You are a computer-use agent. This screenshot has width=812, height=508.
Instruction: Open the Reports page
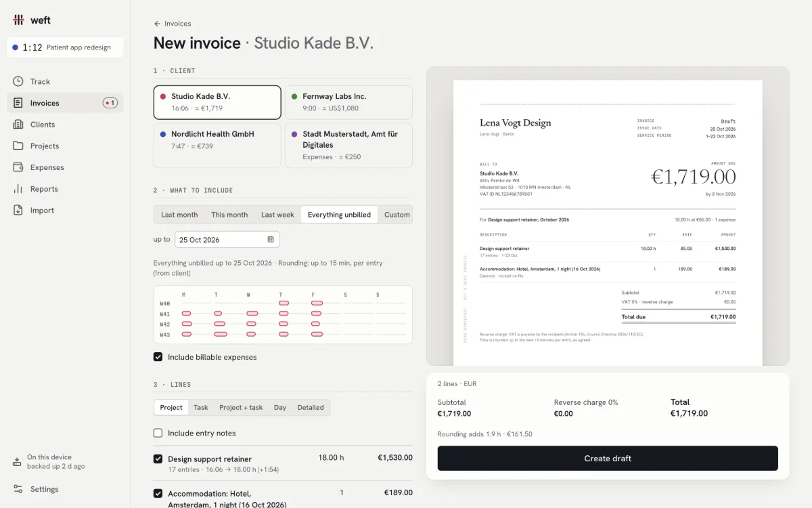tap(65, 189)
